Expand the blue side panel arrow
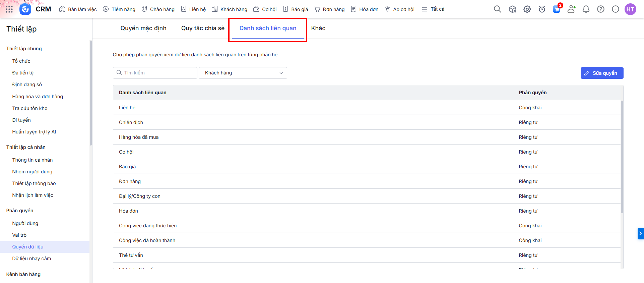 [x=640, y=233]
